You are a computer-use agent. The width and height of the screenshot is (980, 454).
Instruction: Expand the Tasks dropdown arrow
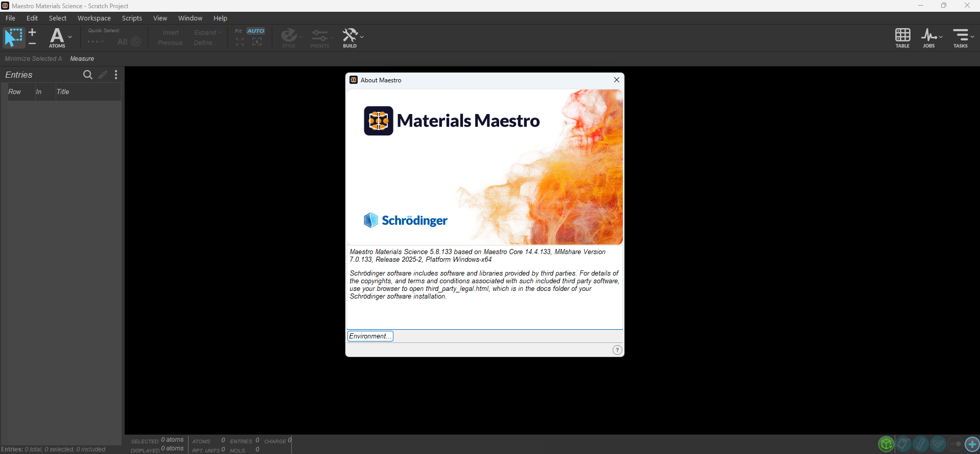(972, 37)
